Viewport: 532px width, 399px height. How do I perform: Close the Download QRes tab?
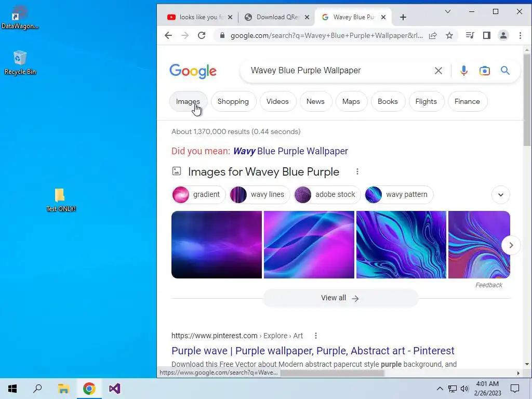307,17
